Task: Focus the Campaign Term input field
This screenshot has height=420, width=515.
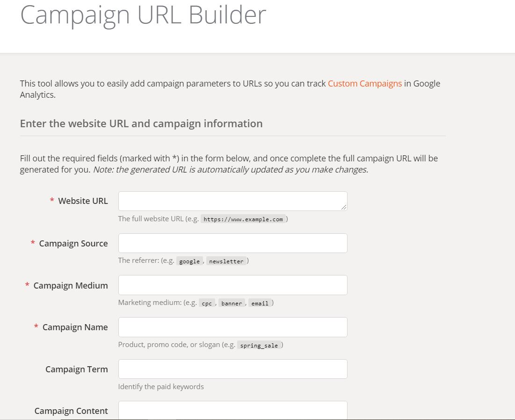Action: click(x=232, y=369)
